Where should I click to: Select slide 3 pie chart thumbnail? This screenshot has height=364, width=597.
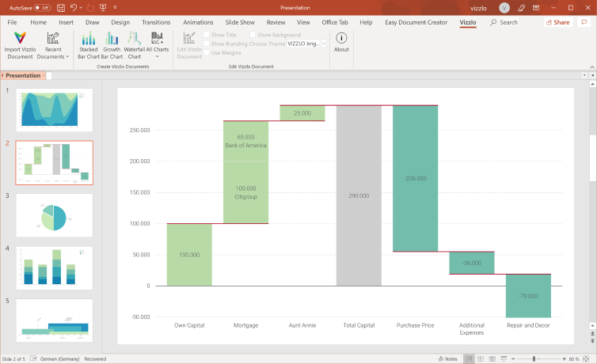tap(54, 215)
